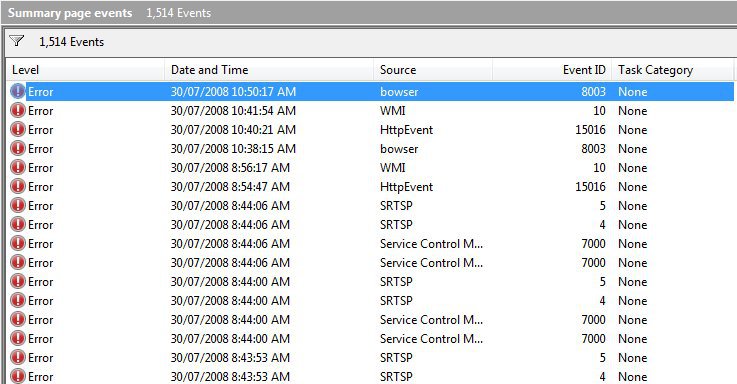Image resolution: width=737 pixels, height=384 pixels.
Task: Click event ID 10 in the 10:41:54 AM row
Action: pyautogui.click(x=599, y=110)
